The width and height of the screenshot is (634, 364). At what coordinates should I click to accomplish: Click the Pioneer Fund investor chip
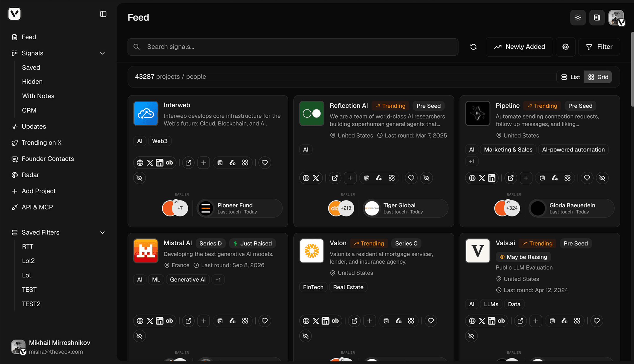click(239, 208)
